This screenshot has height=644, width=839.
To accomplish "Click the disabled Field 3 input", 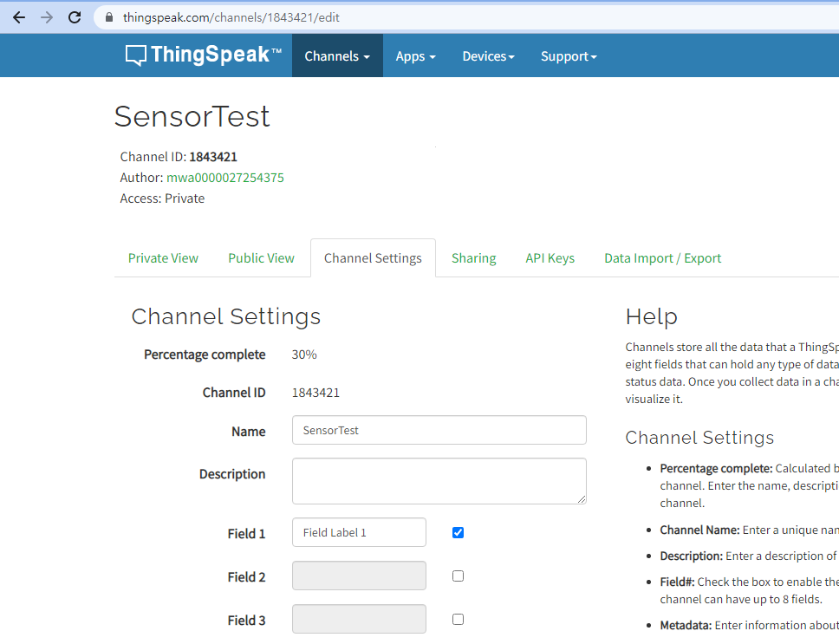I will coord(359,619).
